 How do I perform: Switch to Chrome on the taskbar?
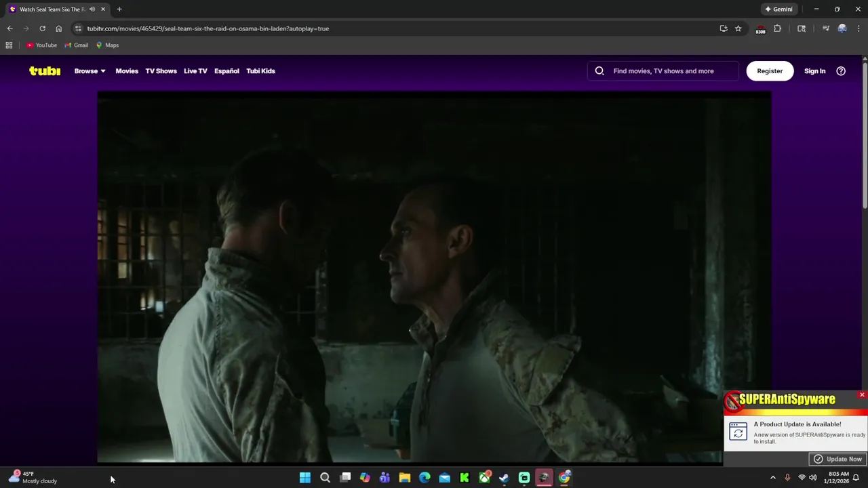coord(564,478)
